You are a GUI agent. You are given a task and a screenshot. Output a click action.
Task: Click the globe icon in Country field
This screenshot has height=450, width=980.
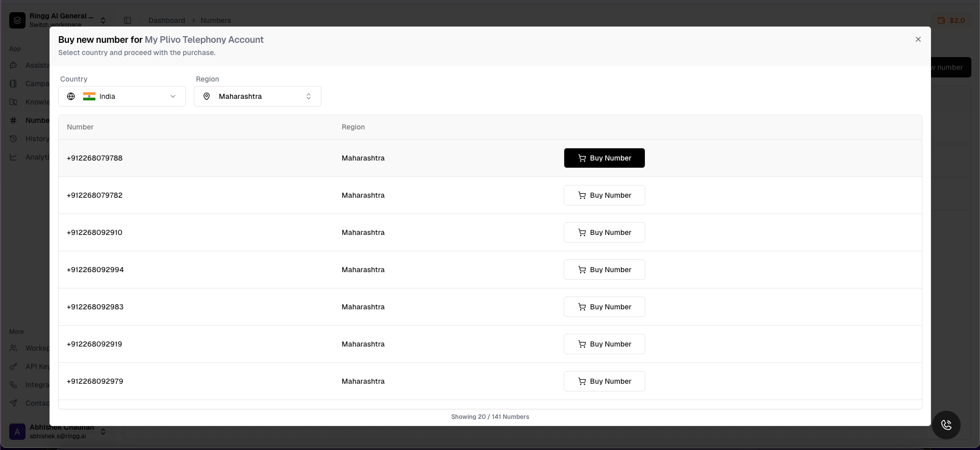pyautogui.click(x=71, y=96)
